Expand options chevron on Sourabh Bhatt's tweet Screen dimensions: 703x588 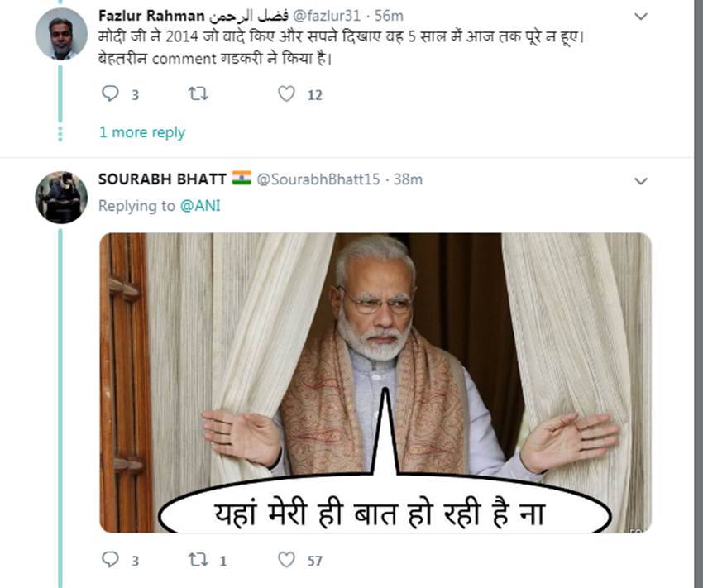(640, 180)
